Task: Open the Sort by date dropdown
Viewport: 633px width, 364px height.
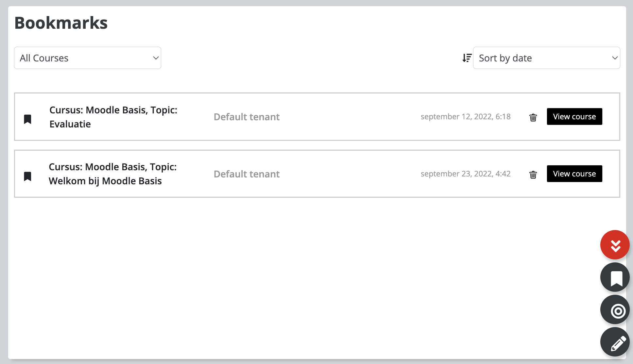Action: pyautogui.click(x=546, y=58)
